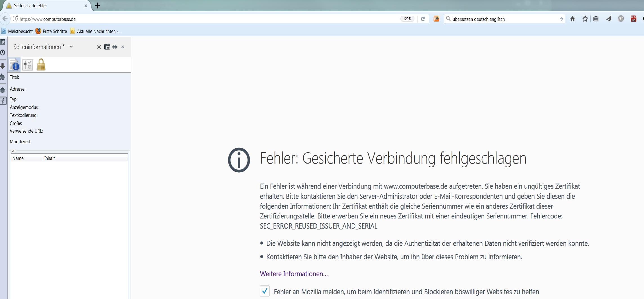The image size is (644, 299).
Task: Open bookmarks star panel in sidebar strip
Action: coord(3,42)
